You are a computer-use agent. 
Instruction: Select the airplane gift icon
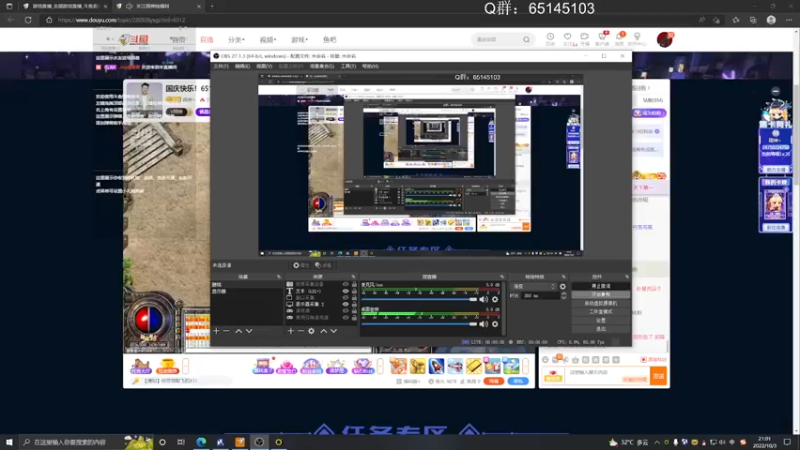[455, 366]
